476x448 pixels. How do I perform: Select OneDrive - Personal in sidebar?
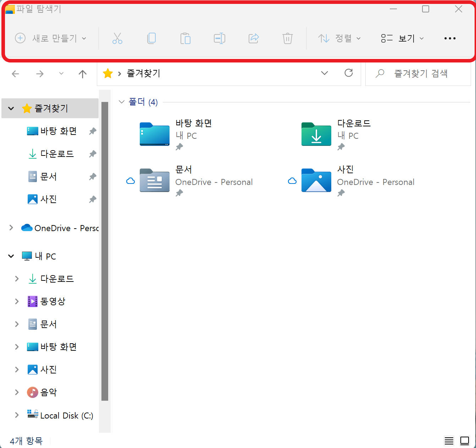tap(60, 228)
